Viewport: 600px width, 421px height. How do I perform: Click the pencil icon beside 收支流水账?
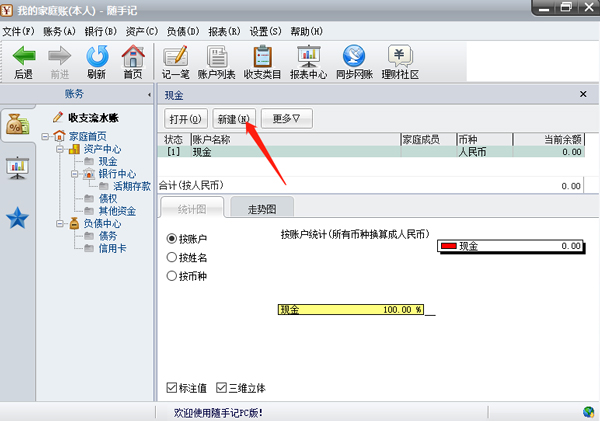(x=58, y=117)
